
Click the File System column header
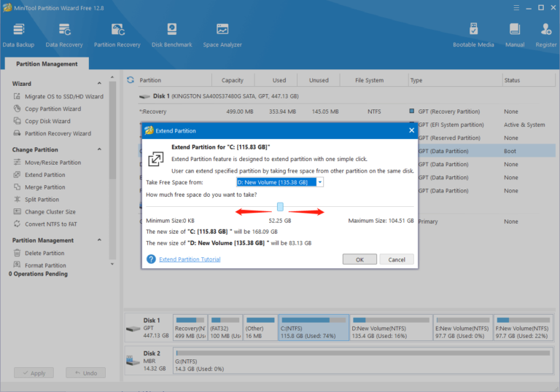coord(369,80)
